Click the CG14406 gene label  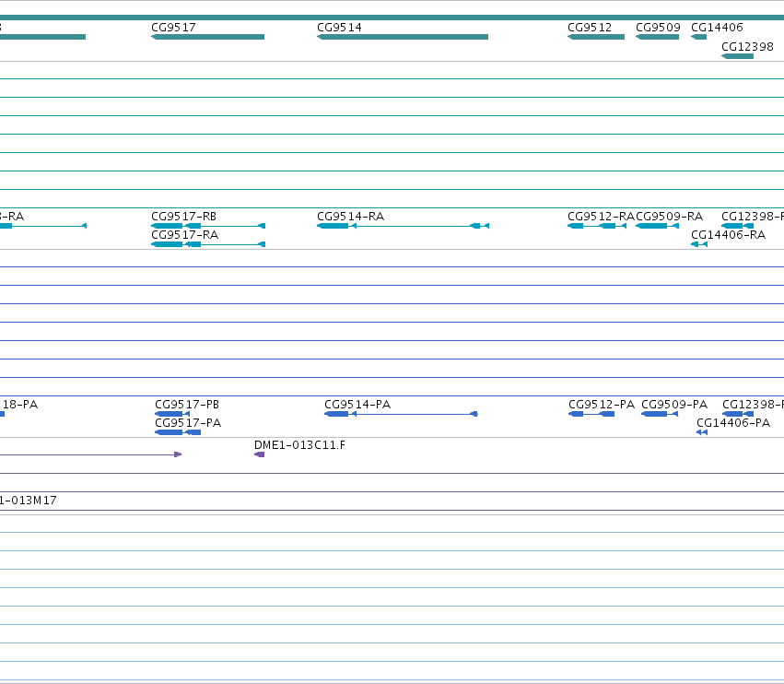pos(717,28)
